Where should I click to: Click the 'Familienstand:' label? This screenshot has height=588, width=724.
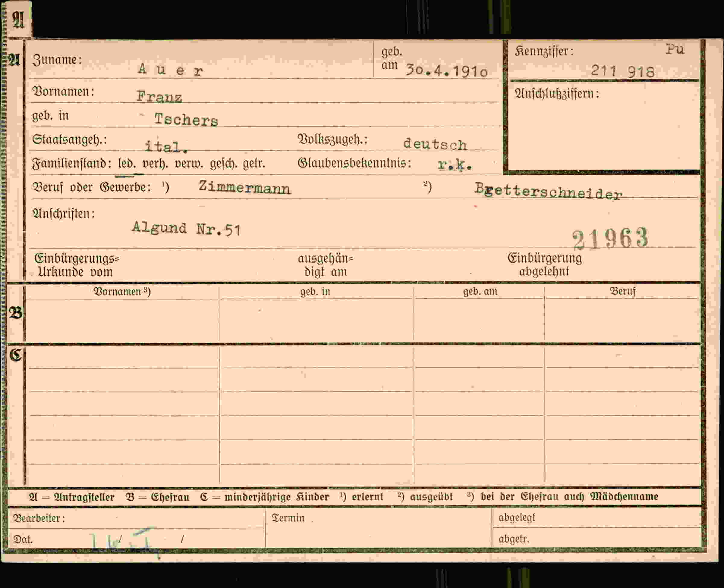click(x=72, y=164)
